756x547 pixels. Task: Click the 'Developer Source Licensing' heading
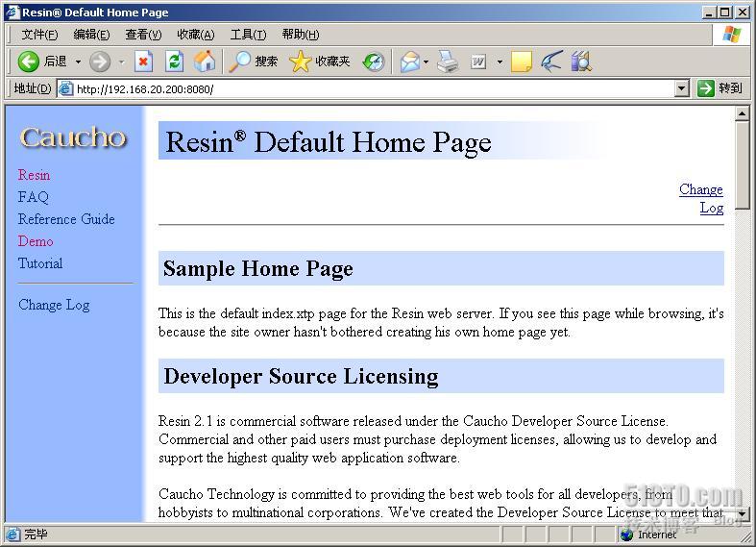click(301, 376)
